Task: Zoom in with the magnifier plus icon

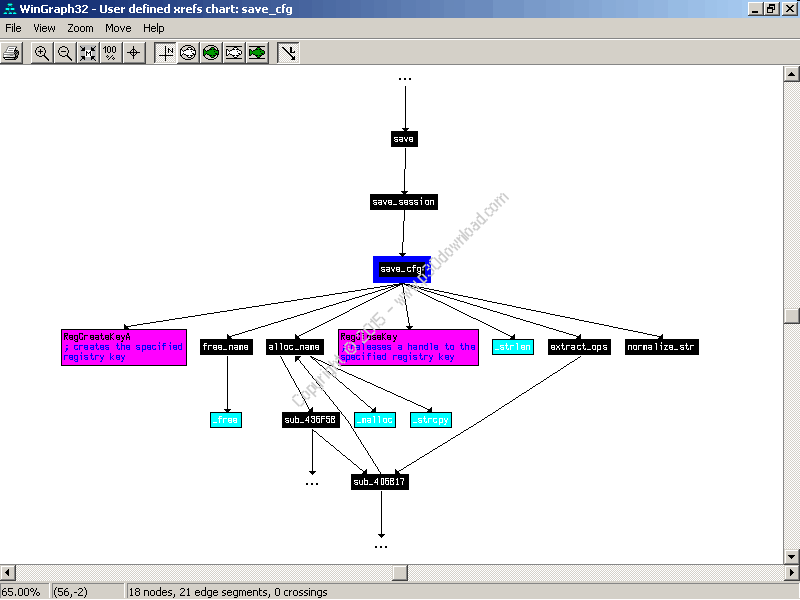Action: tap(42, 53)
